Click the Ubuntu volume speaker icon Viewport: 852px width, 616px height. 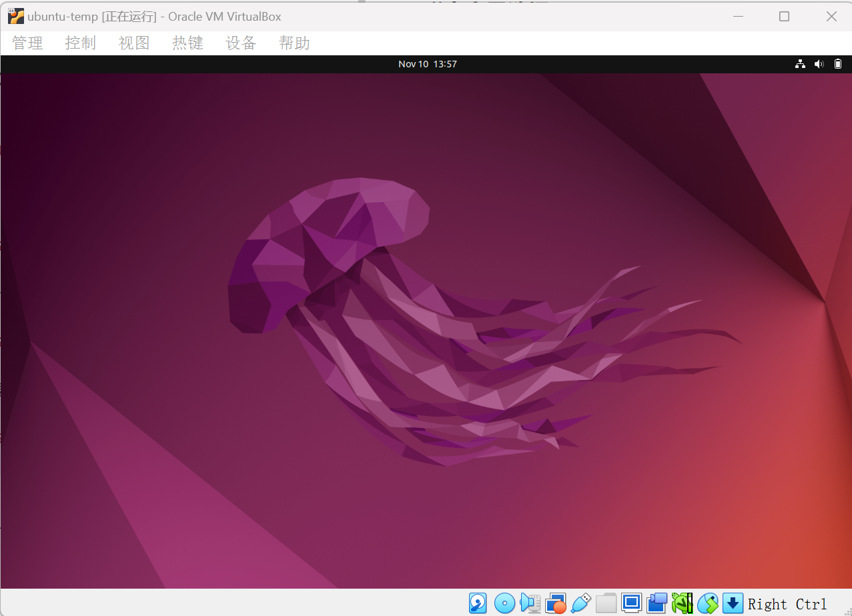point(819,64)
